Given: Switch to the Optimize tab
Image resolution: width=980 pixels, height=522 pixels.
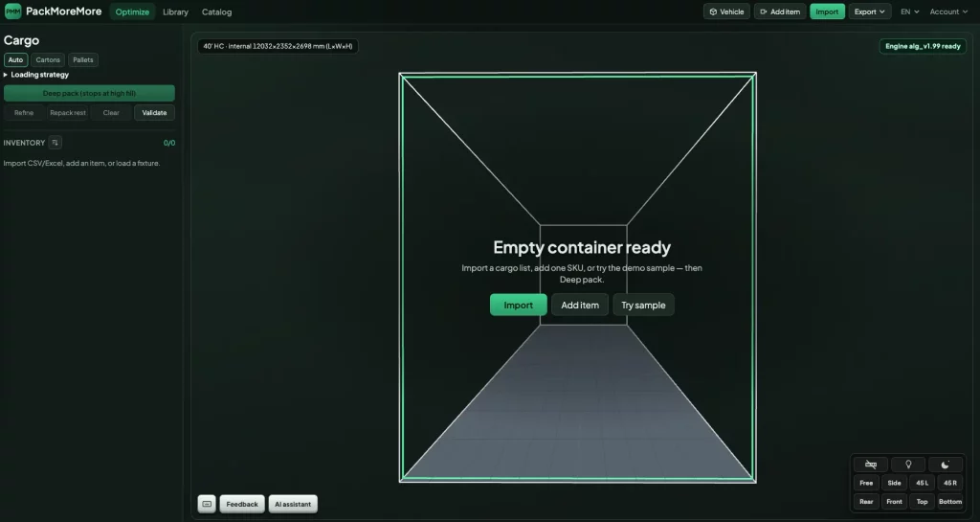Looking at the screenshot, I should (x=132, y=11).
